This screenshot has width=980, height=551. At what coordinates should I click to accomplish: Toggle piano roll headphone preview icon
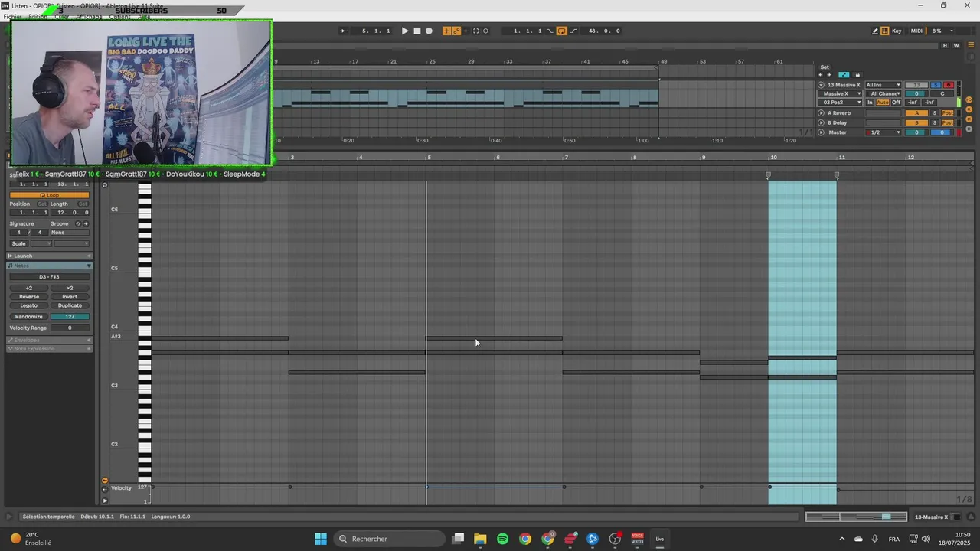(x=105, y=184)
